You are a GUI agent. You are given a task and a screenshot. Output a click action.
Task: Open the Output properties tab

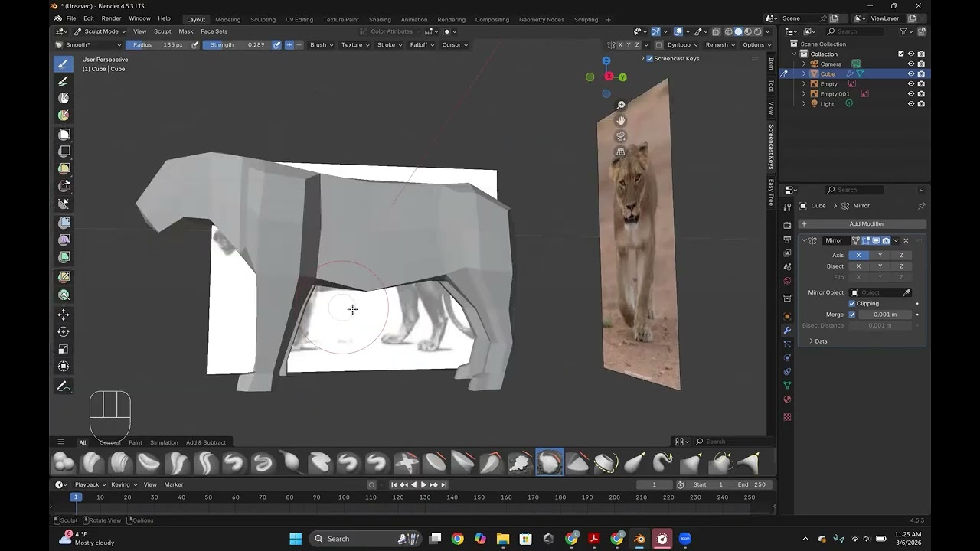787,239
